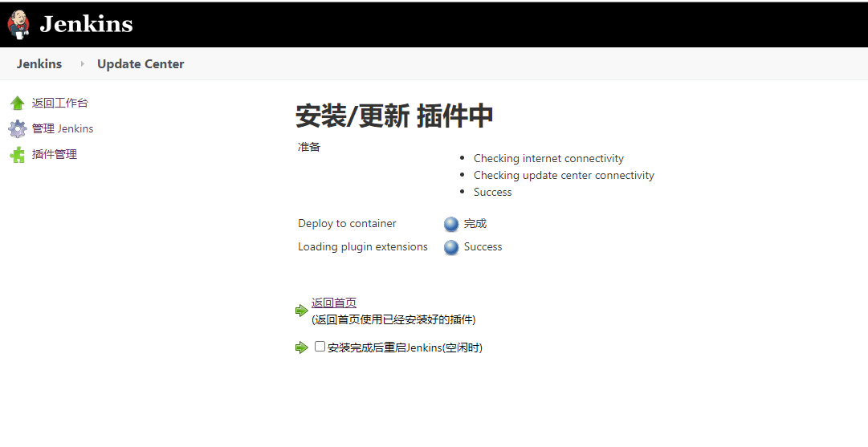The image size is (868, 447).
Task: Go to 管理 Jenkins link text
Action: (x=63, y=129)
